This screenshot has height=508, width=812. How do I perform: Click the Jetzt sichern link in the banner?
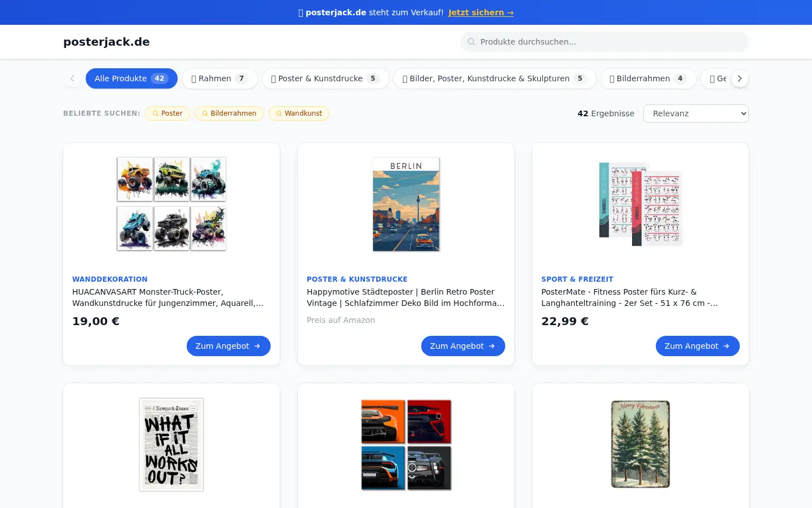point(481,12)
